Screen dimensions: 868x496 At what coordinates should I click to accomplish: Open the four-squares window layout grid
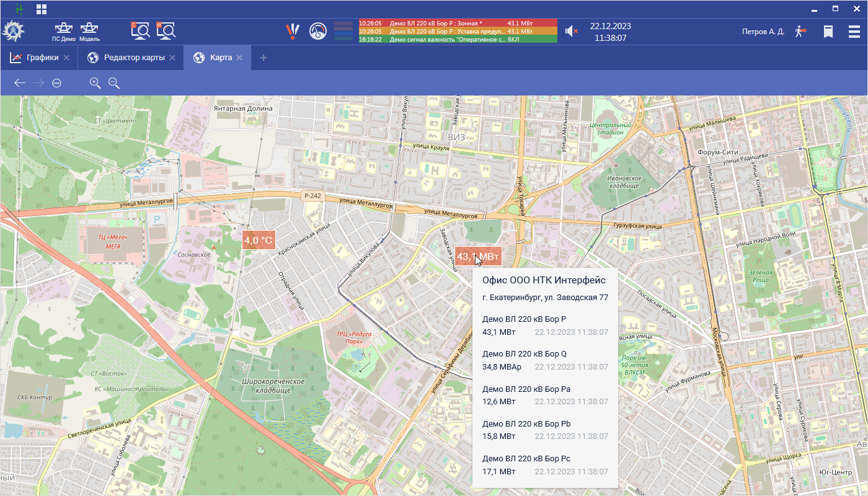(42, 9)
